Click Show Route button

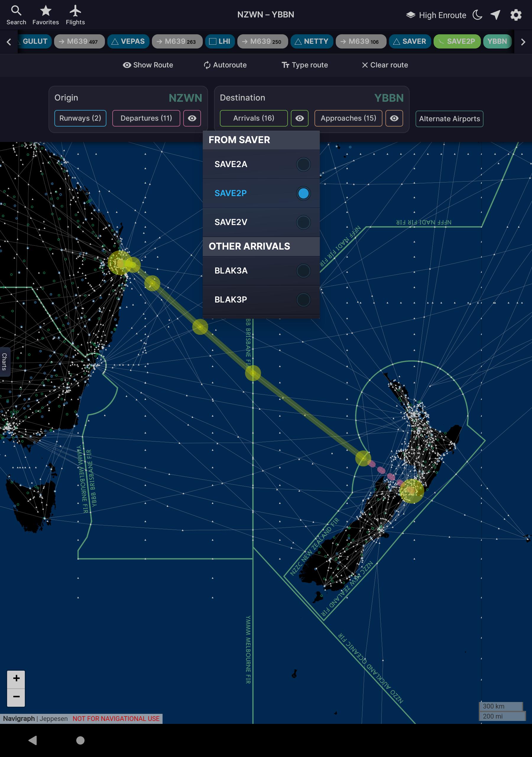pyautogui.click(x=148, y=65)
